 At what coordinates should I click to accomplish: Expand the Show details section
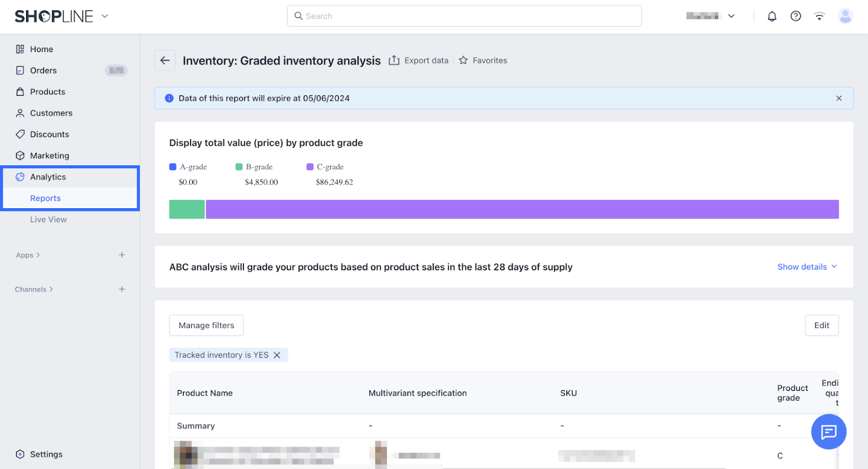click(807, 267)
